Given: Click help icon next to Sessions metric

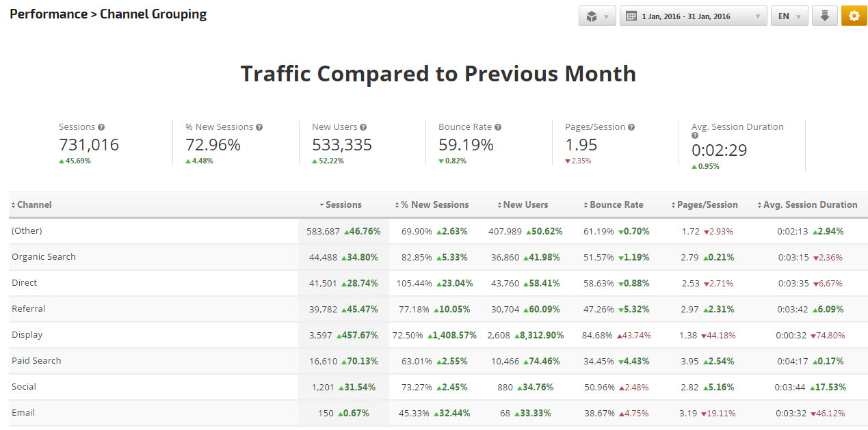Looking at the screenshot, I should click(x=101, y=127).
